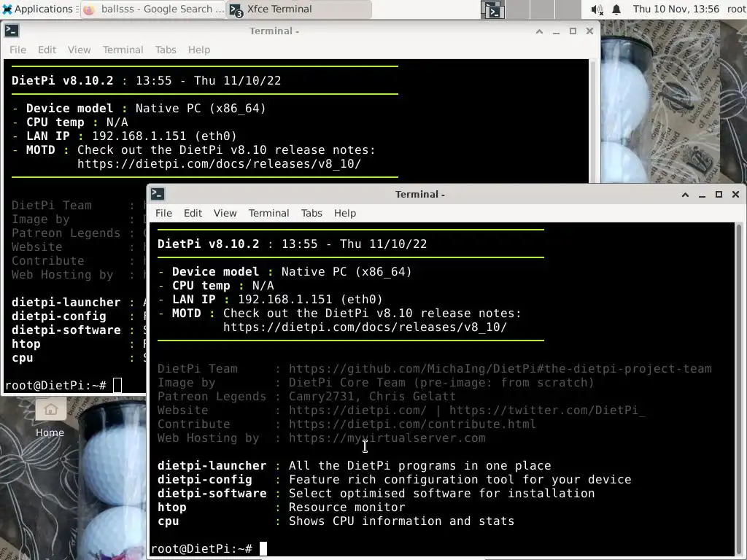Open Terminal menu in the back terminal
The height and width of the screenshot is (560, 747).
coord(123,50)
